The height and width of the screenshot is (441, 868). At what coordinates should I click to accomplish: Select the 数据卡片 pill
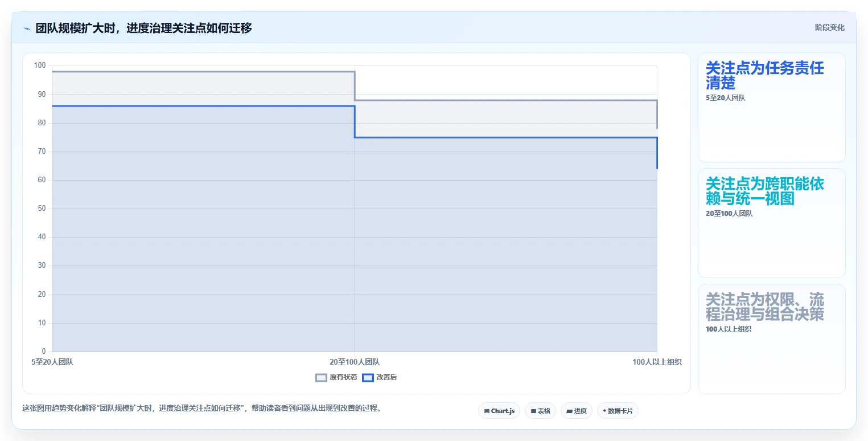pyautogui.click(x=618, y=411)
